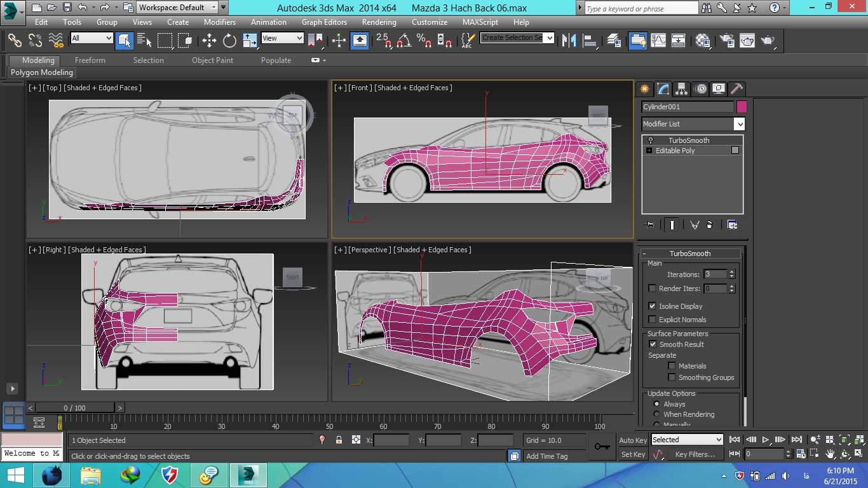
Task: Switch to the Hierarchy command panel
Action: [682, 89]
